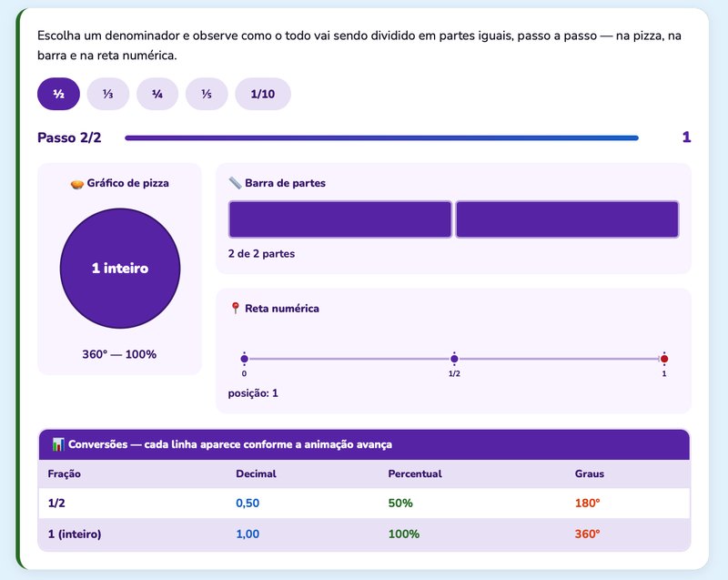Click the 'Decimal' column header
This screenshot has width=728, height=580.
[256, 473]
